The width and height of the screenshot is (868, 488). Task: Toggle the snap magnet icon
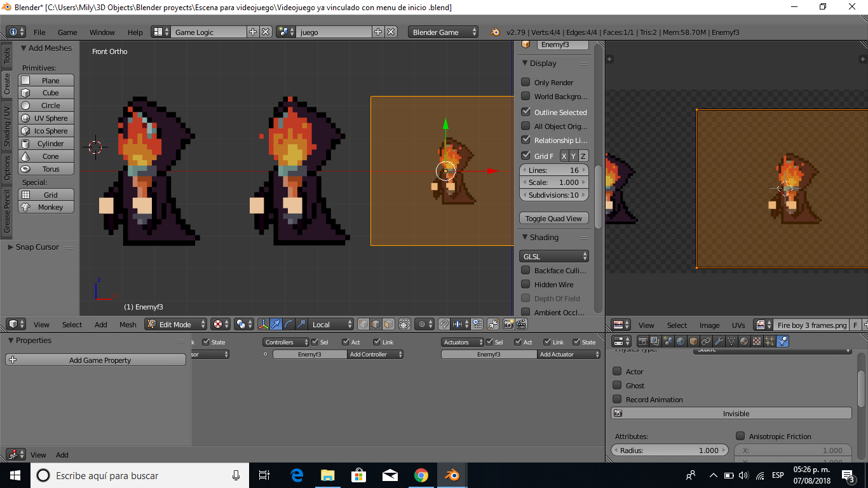pyautogui.click(x=444, y=324)
